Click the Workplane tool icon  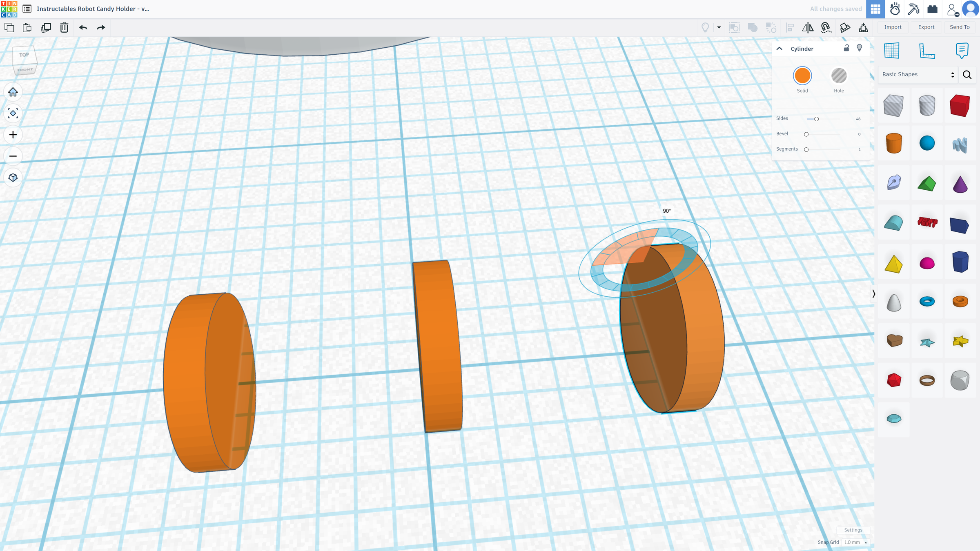pos(892,51)
